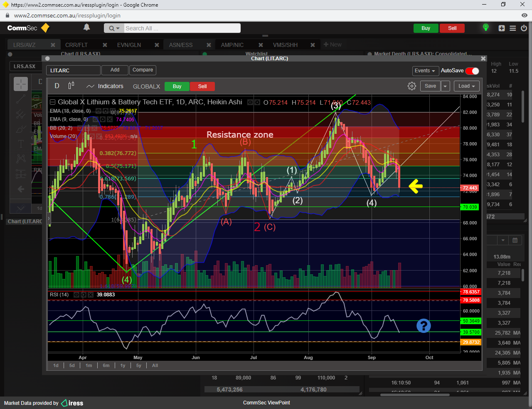The height and width of the screenshot is (409, 532).
Task: Click the Add button
Action: (x=115, y=70)
